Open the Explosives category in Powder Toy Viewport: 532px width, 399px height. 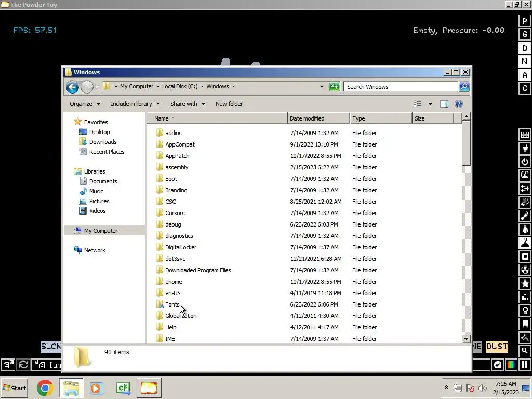coord(525,202)
